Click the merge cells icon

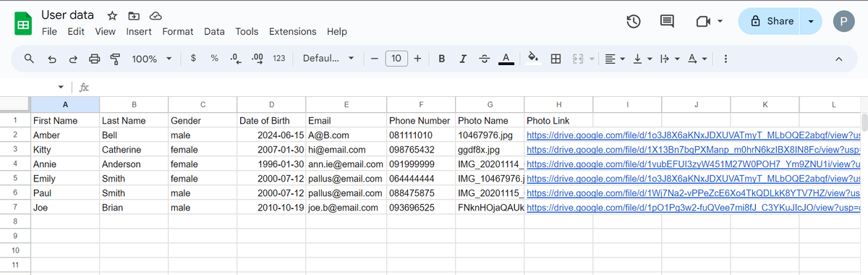click(x=578, y=59)
